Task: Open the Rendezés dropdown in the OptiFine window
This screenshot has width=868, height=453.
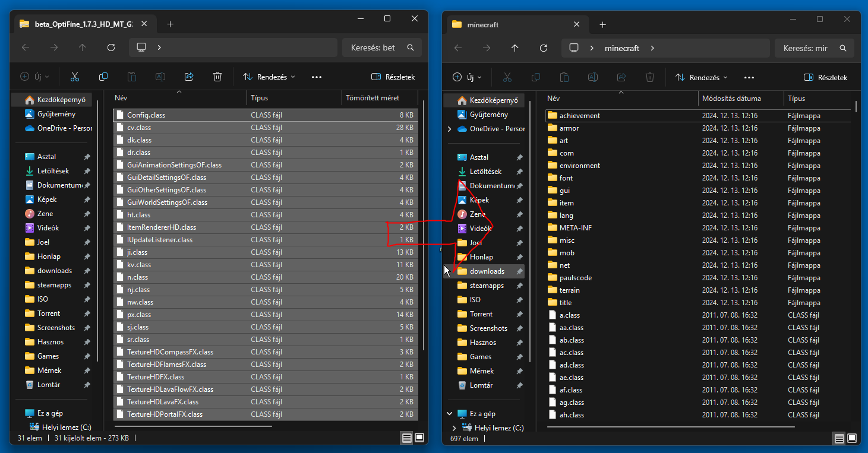Action: click(269, 77)
